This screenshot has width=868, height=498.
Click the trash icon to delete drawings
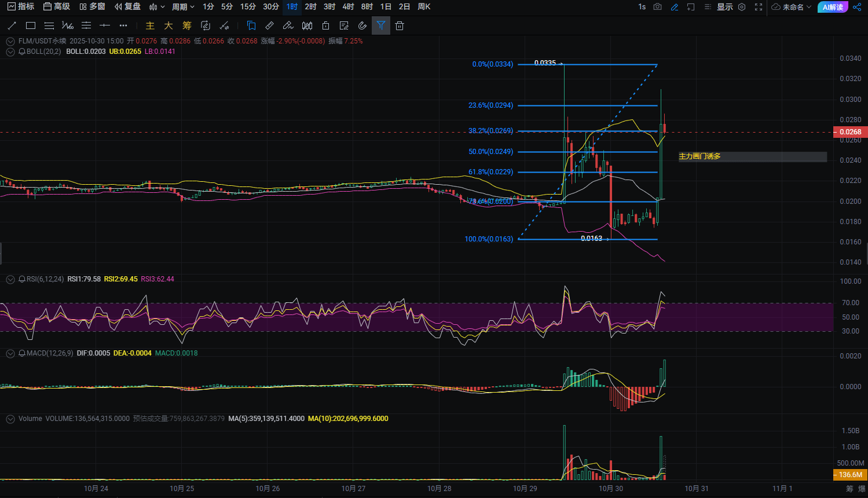click(400, 25)
